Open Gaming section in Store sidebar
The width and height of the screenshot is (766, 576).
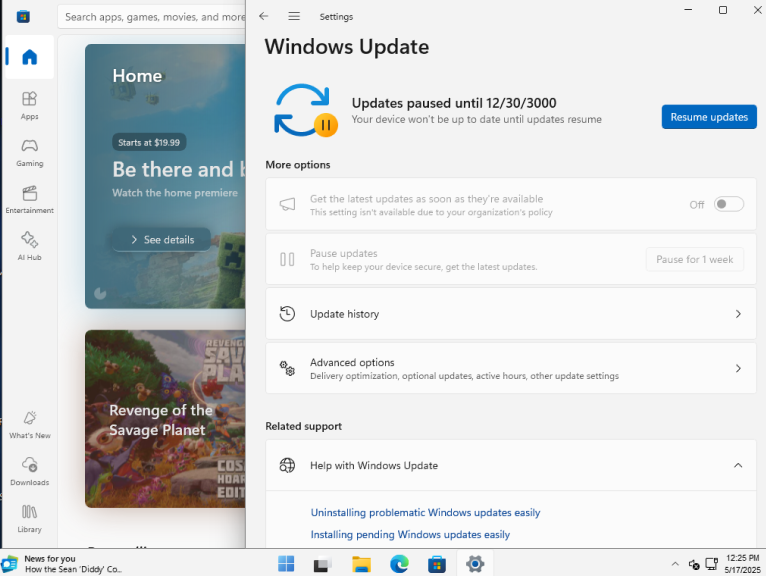29,152
